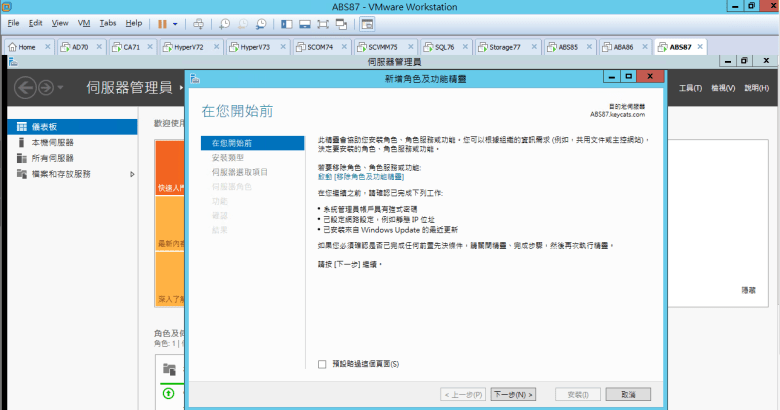Image resolution: width=780 pixels, height=410 pixels.
Task: Click the take snapshot clock icon
Action: (224, 22)
